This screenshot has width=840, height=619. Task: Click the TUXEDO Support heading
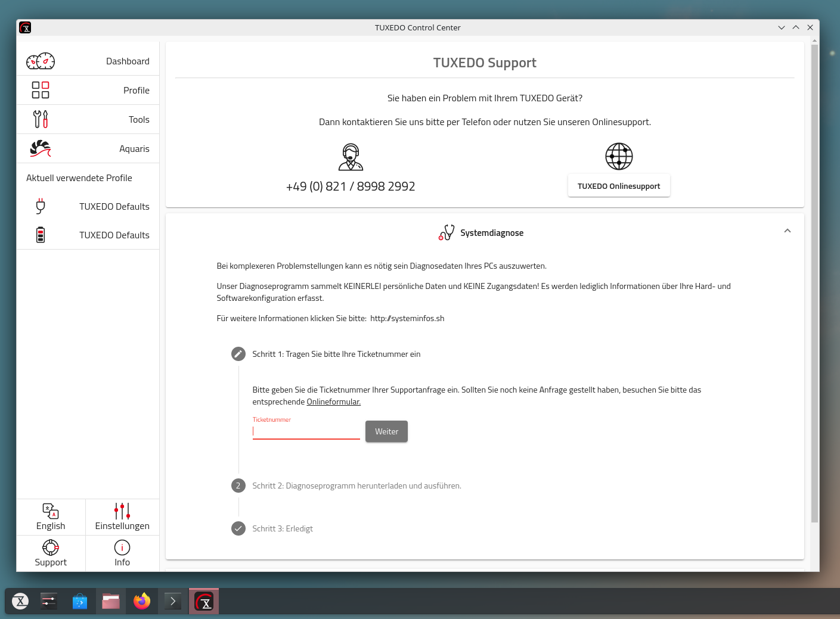click(485, 63)
